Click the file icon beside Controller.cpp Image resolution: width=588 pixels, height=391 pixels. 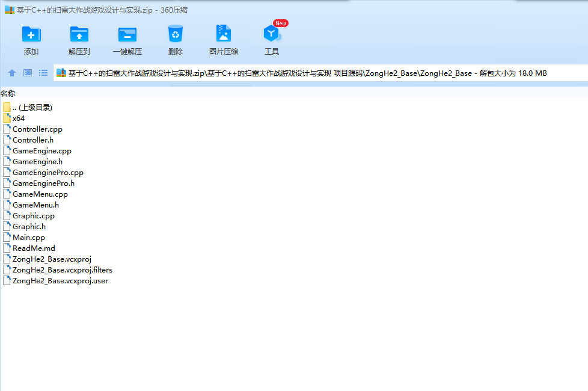[x=7, y=129]
